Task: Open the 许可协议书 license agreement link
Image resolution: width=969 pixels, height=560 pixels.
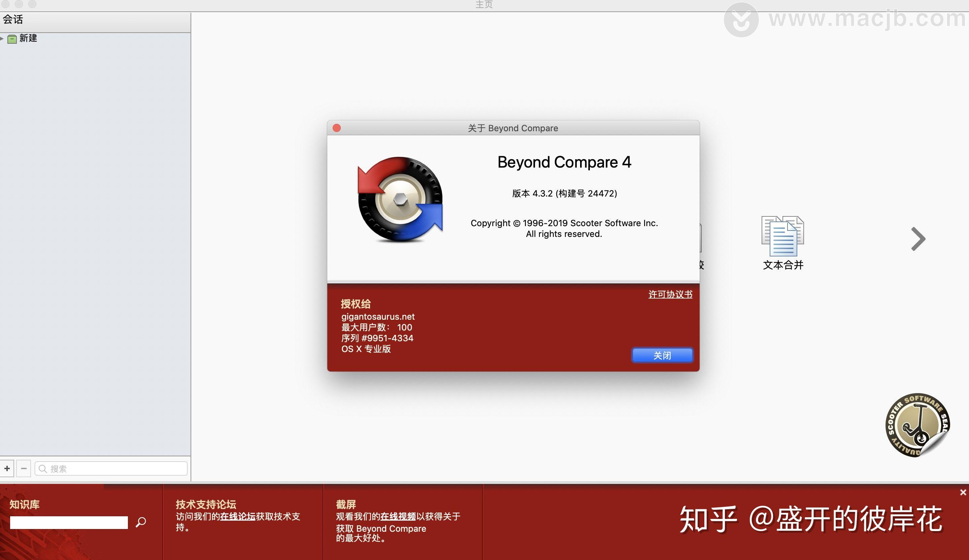Action: (x=670, y=294)
